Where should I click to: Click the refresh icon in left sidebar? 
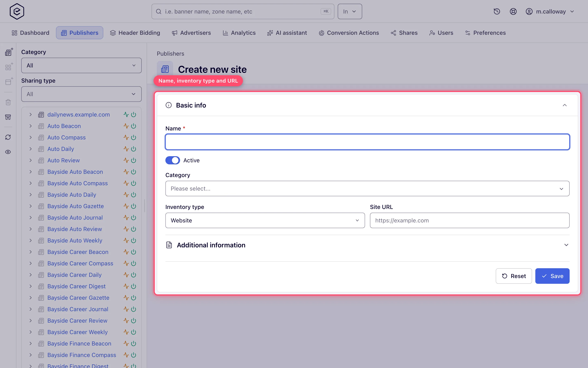pyautogui.click(x=8, y=137)
